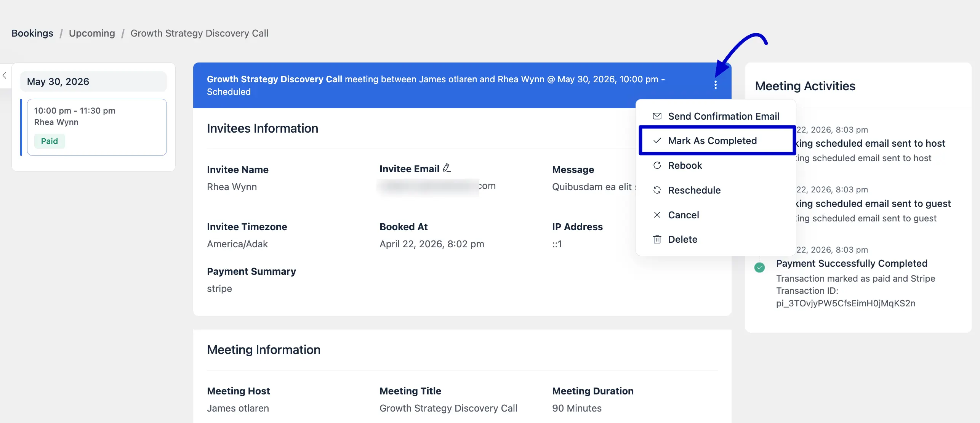Select Delete from the booking menu

coord(716,239)
